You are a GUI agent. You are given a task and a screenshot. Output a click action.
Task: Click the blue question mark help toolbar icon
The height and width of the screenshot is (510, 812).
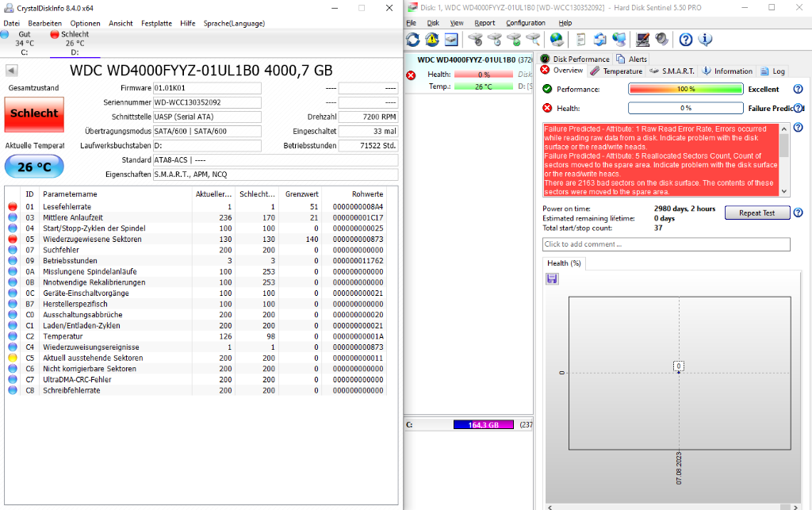click(x=686, y=40)
